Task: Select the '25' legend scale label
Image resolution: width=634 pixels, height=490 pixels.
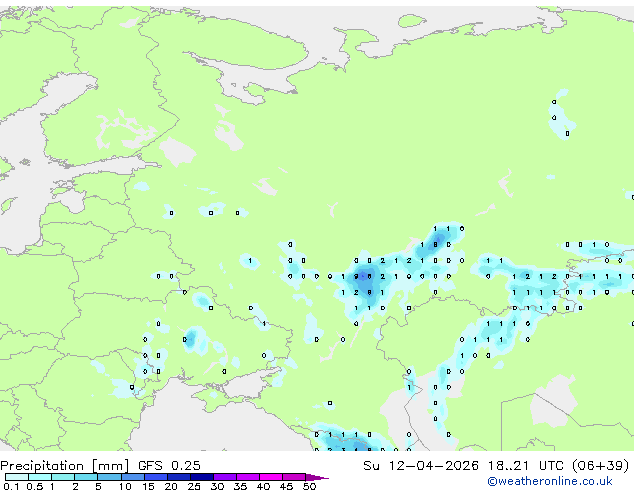Action: [194, 486]
